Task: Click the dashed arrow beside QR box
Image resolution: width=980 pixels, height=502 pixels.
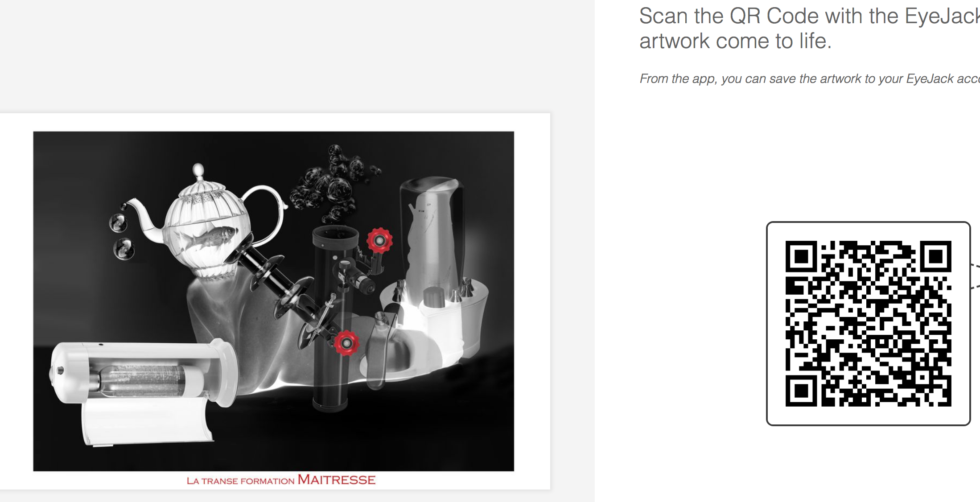Action: point(976,276)
